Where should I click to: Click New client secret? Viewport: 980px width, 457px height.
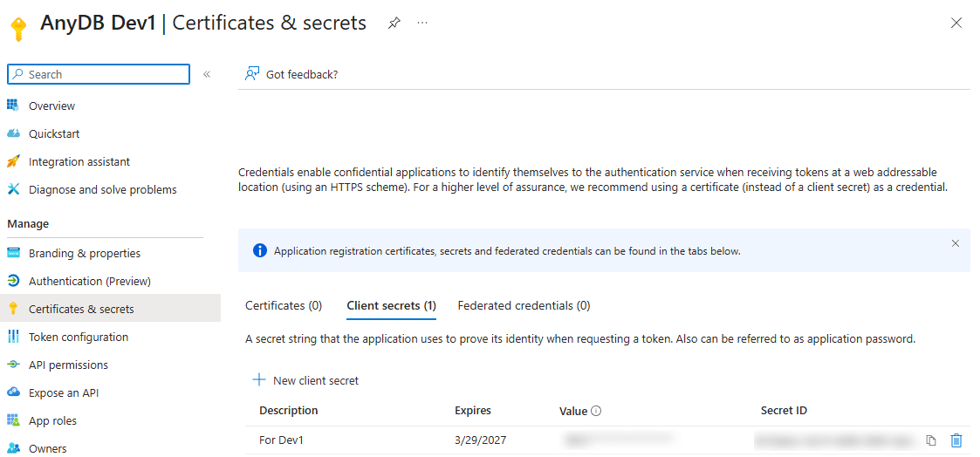[316, 380]
